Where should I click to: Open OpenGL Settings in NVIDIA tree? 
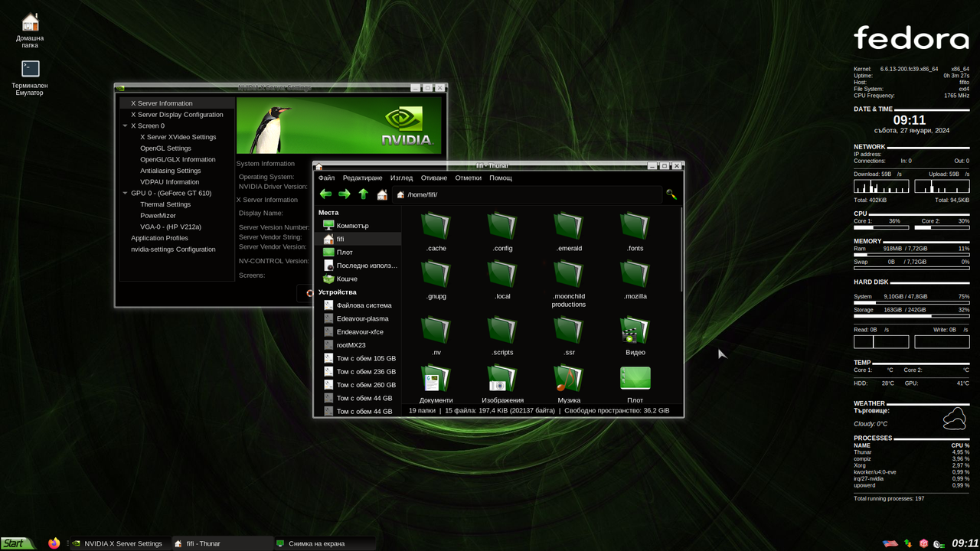(x=165, y=148)
